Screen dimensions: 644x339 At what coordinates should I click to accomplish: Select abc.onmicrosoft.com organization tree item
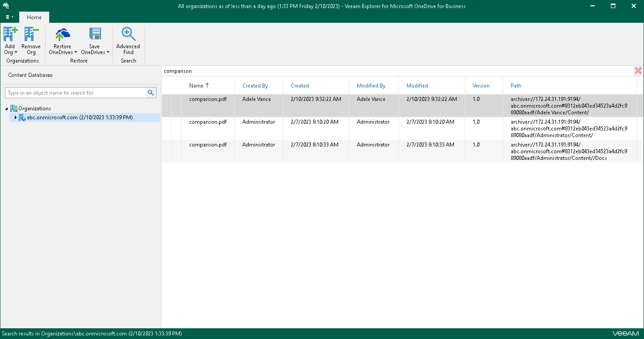click(x=80, y=117)
